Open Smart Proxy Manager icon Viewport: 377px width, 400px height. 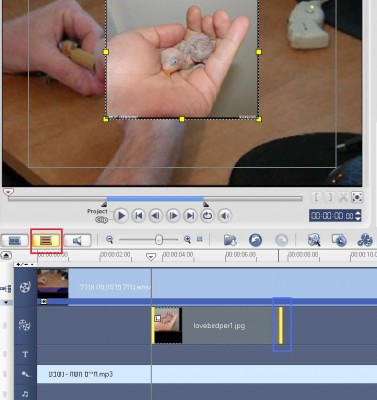point(314,240)
